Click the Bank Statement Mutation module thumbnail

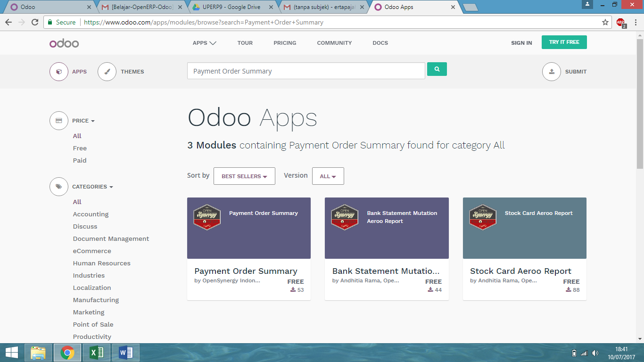[387, 228]
